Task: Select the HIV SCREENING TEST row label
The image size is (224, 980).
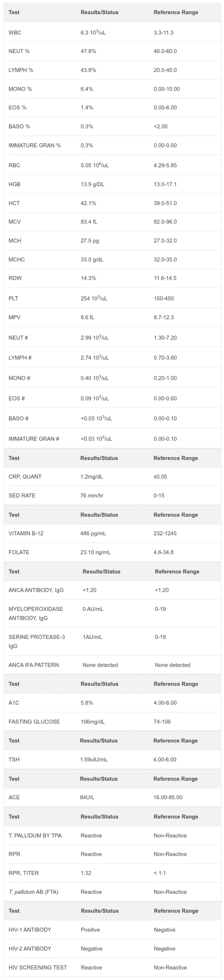Action: point(37,967)
